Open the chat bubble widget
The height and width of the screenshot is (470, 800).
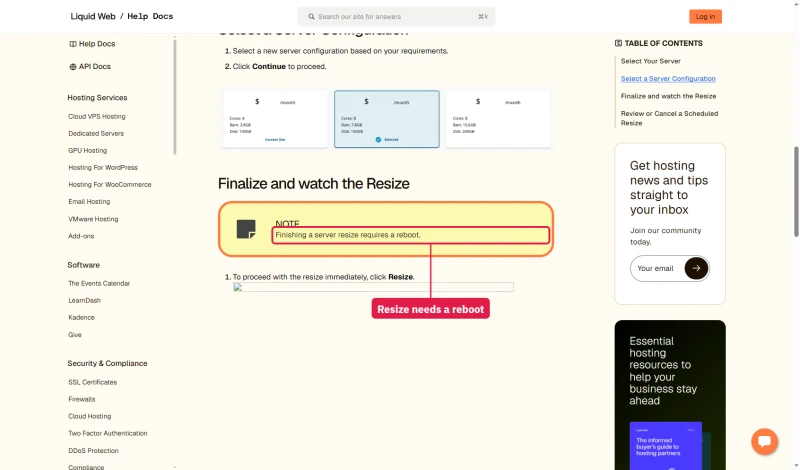(764, 441)
